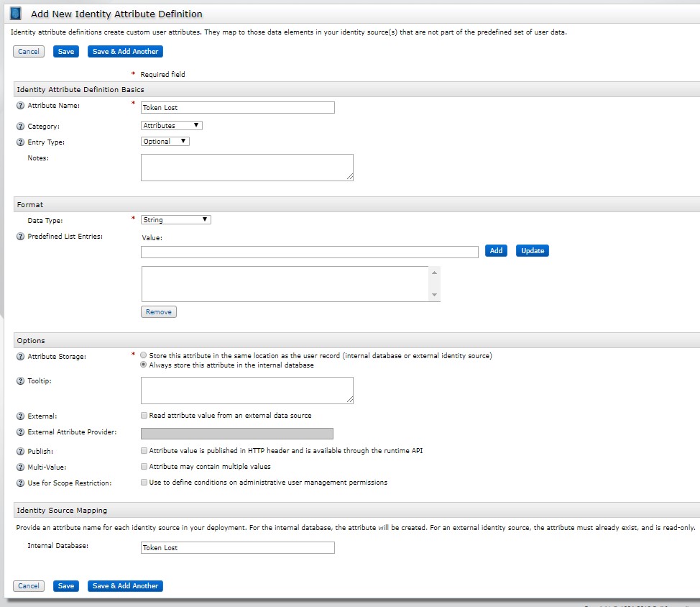Check the Publish in HTTP header option
This screenshot has width=700, height=607.
coord(144,451)
